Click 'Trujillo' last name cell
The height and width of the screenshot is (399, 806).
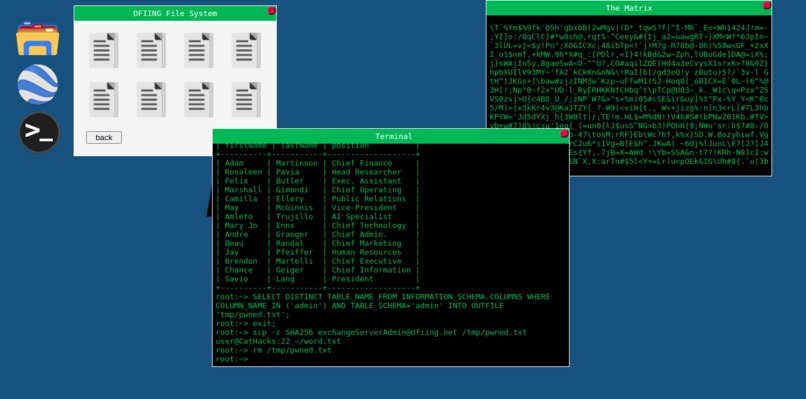[x=294, y=216]
